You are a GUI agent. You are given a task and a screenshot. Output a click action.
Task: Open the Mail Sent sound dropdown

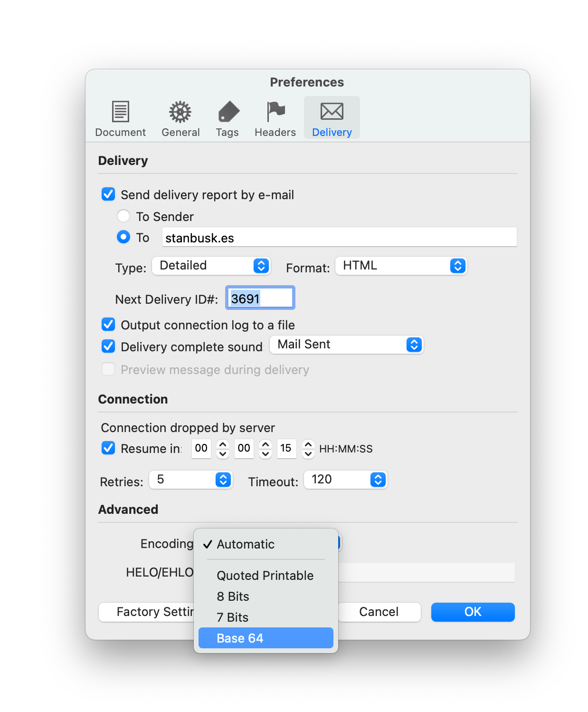(x=346, y=344)
